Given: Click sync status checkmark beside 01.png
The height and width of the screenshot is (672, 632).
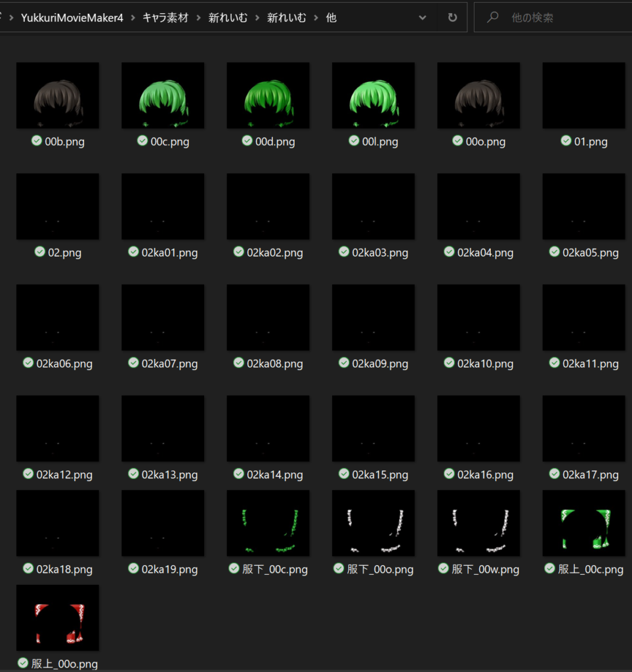Looking at the screenshot, I should (x=566, y=140).
